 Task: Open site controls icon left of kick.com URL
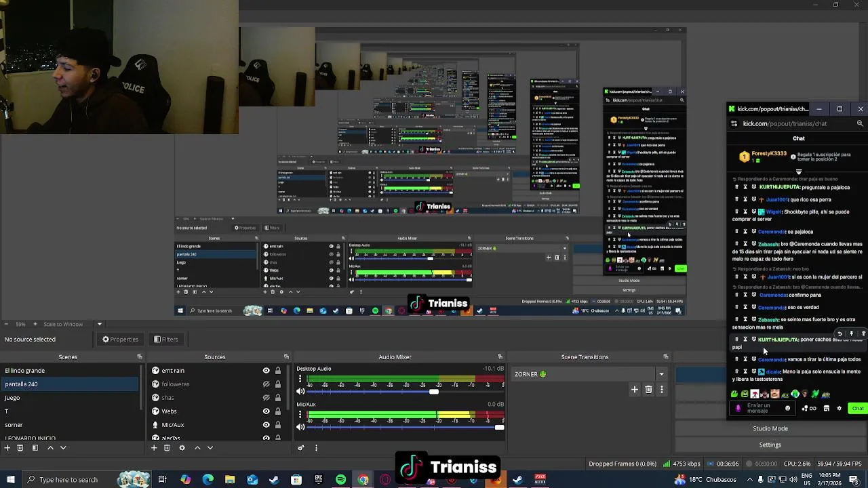[x=734, y=124]
